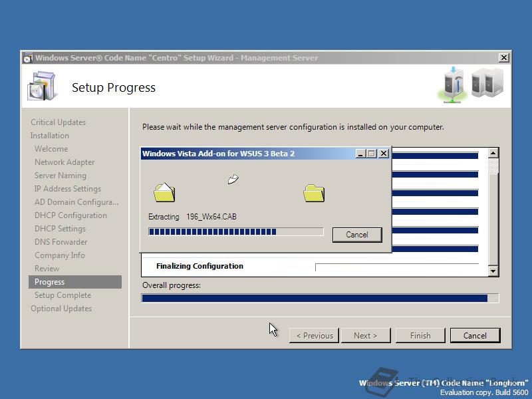
Task: Select DHCP Configuration step
Action: [x=70, y=215]
